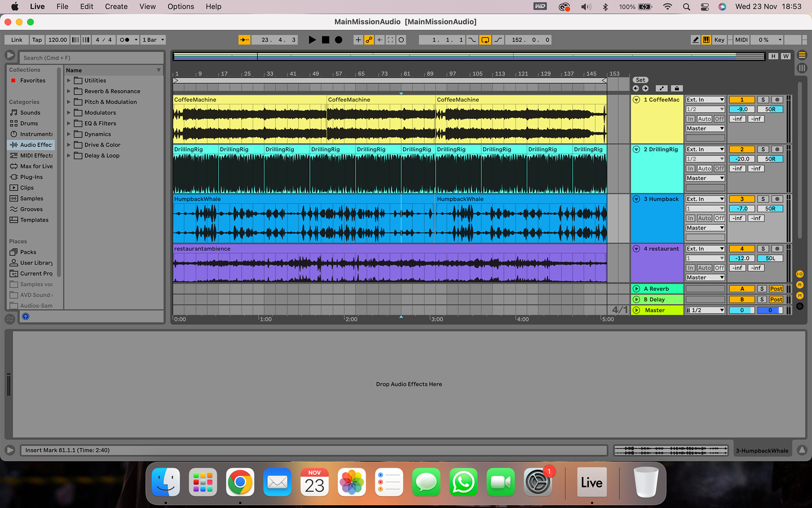Toggle the W optimize width button

coord(786,56)
